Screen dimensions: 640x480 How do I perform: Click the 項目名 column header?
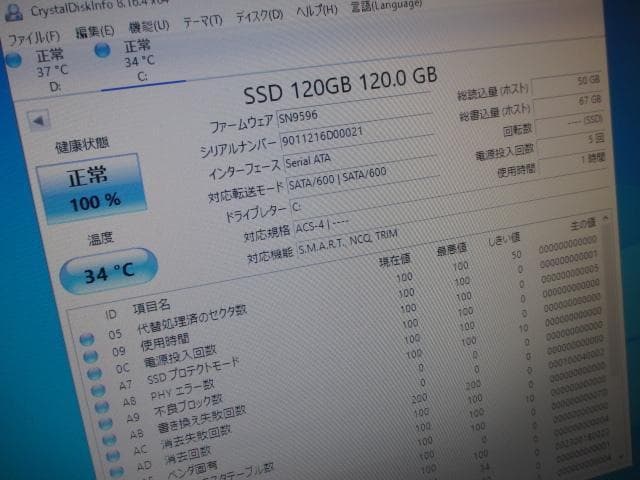click(151, 306)
